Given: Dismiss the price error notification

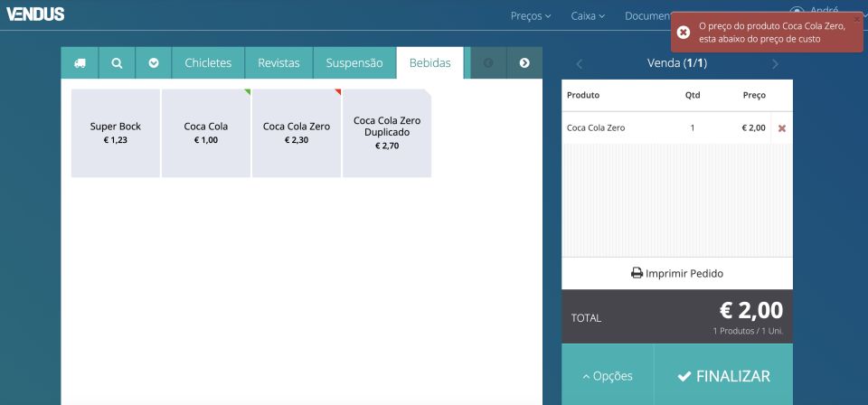Looking at the screenshot, I should (x=856, y=19).
